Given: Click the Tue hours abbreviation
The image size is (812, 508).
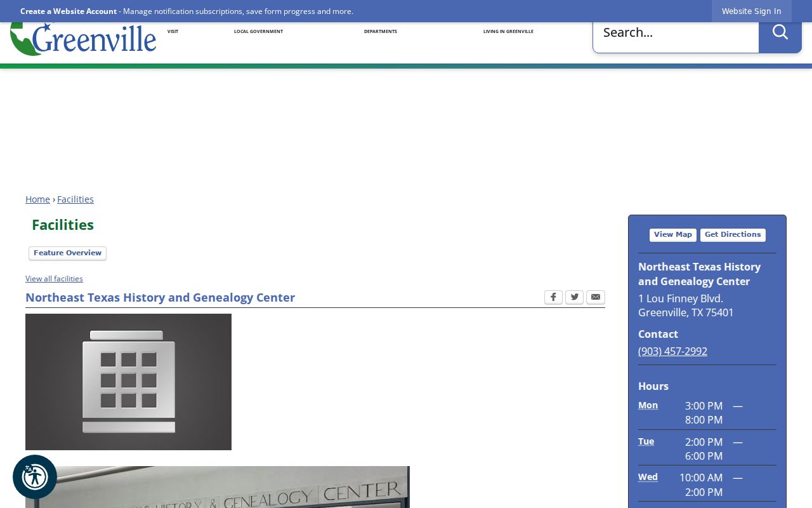Looking at the screenshot, I should [x=646, y=441].
